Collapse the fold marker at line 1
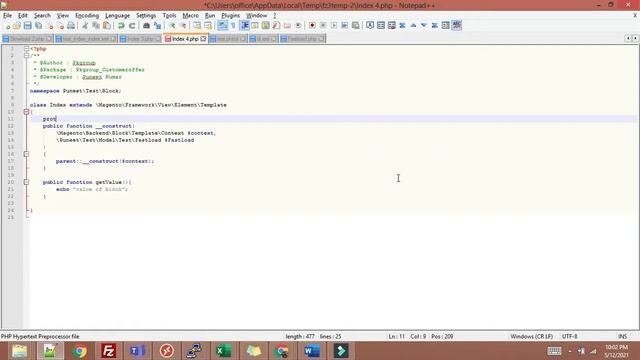This screenshot has width=640, height=360. pyautogui.click(x=26, y=49)
